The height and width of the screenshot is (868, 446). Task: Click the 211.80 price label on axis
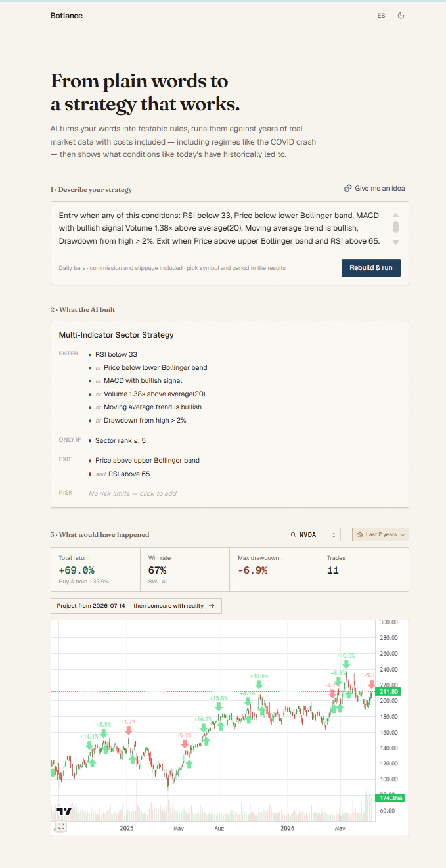(x=390, y=692)
